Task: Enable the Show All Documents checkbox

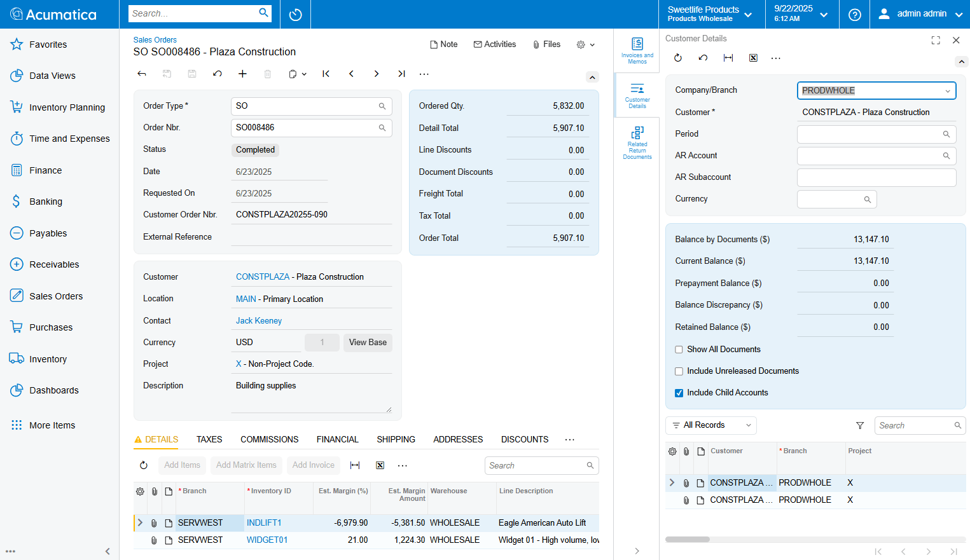Action: pos(679,350)
